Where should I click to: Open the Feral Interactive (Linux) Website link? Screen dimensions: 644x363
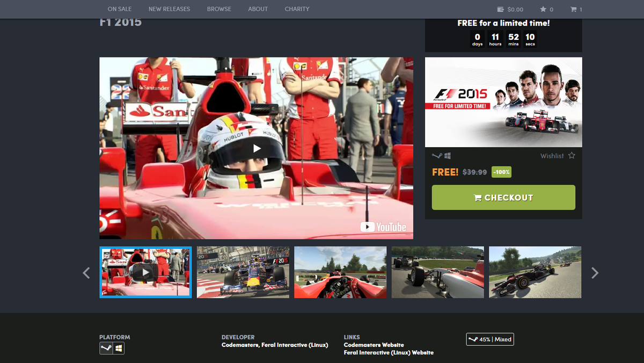click(389, 353)
